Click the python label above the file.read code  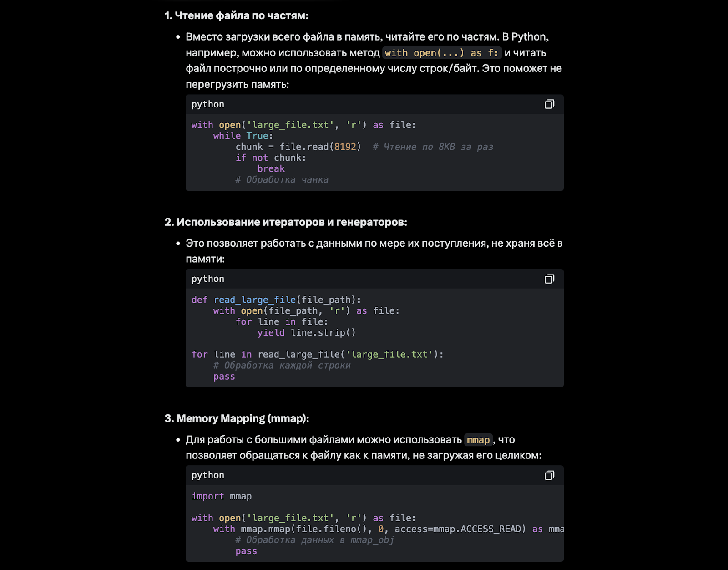click(208, 104)
